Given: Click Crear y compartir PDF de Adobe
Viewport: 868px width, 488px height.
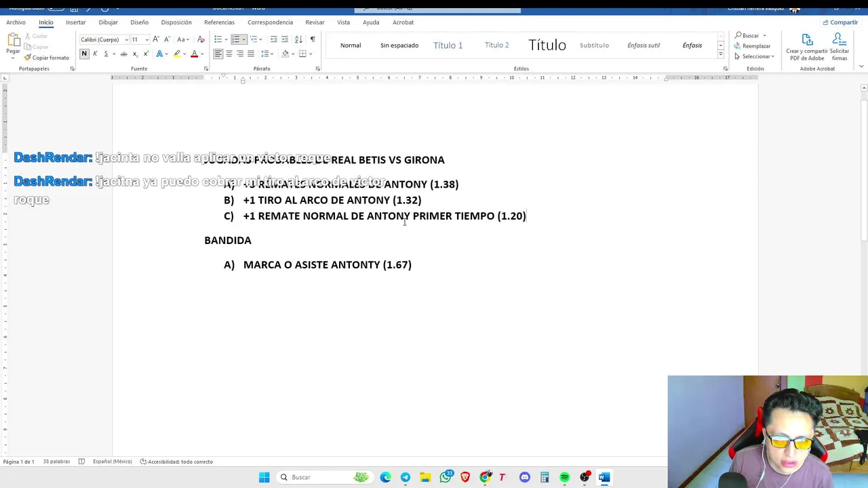Looking at the screenshot, I should pos(807,47).
